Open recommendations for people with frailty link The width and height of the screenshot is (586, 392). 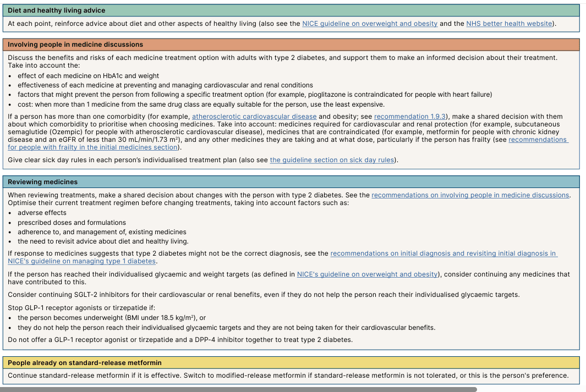click(92, 147)
